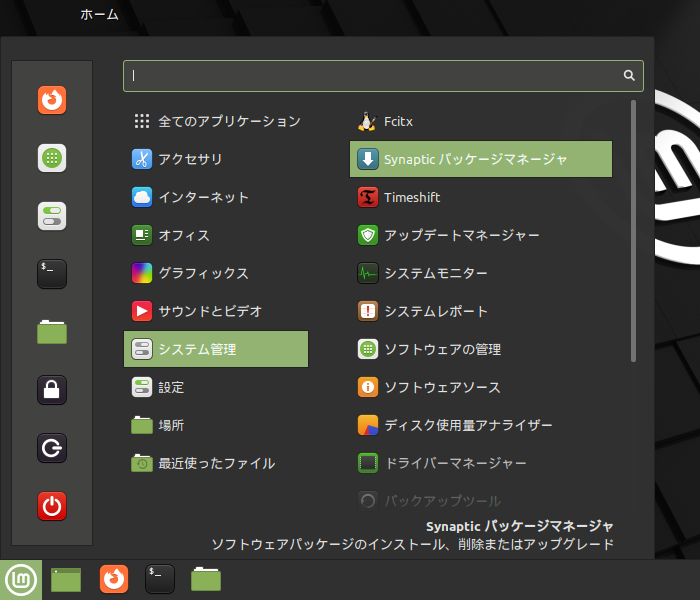The image size is (700, 600).
Task: Launch Timeshift
Action: pyautogui.click(x=481, y=197)
